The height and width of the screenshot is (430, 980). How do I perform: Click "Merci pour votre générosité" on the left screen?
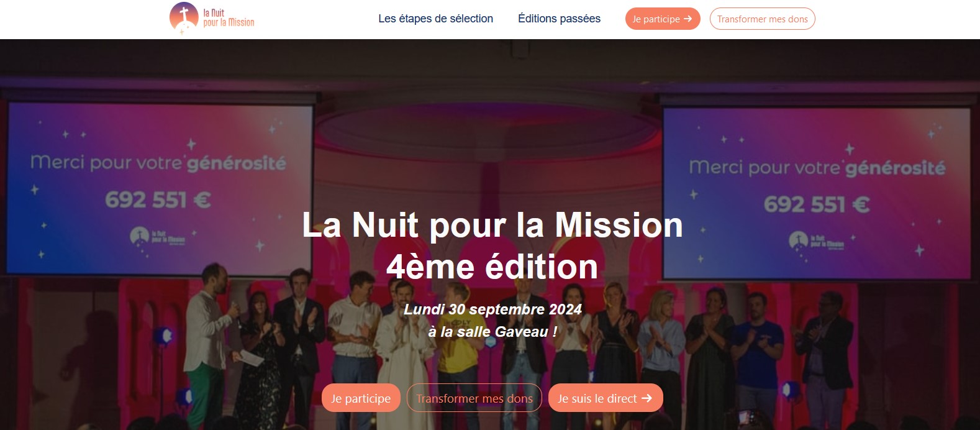pyautogui.click(x=158, y=163)
